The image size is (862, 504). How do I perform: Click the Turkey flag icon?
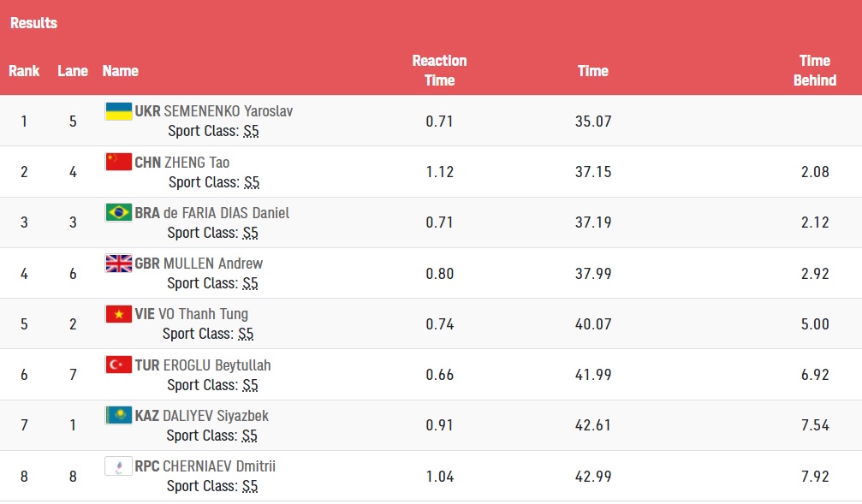(x=119, y=365)
